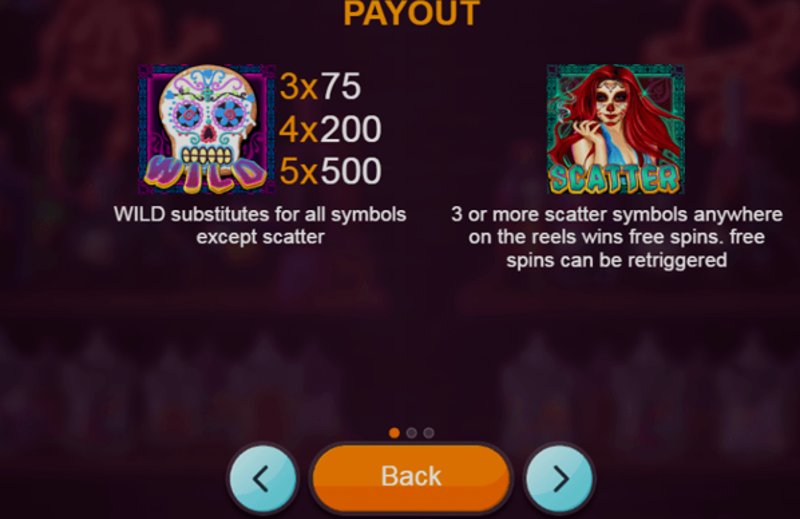Click the WILD lettering on skull icon
800x519 pixels.
[x=205, y=174]
